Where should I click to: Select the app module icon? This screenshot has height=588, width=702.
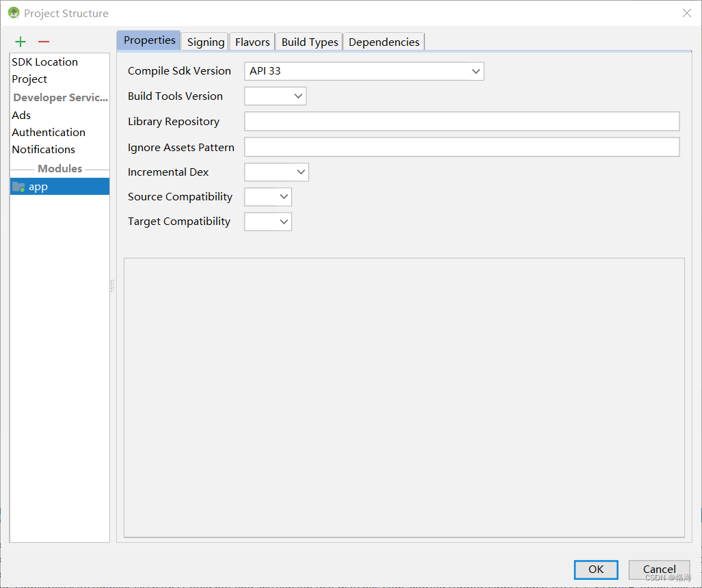18,186
